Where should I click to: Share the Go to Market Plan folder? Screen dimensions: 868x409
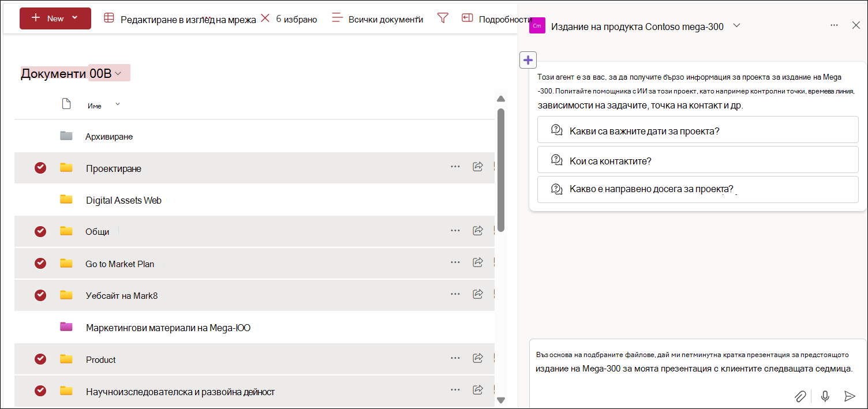[x=478, y=262]
